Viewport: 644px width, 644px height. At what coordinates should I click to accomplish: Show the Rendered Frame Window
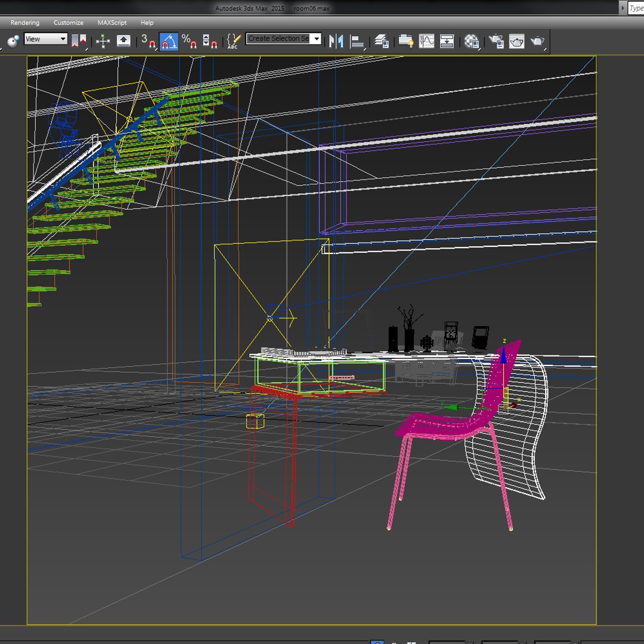click(516, 41)
